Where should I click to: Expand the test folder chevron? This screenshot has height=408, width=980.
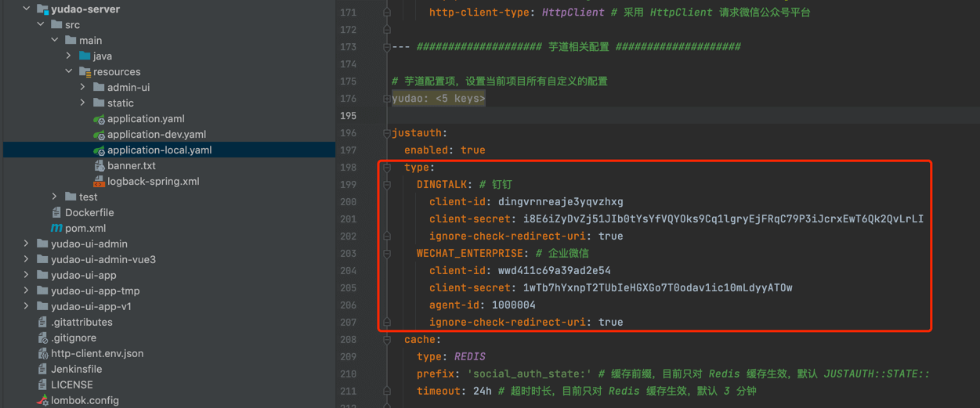pyautogui.click(x=55, y=197)
